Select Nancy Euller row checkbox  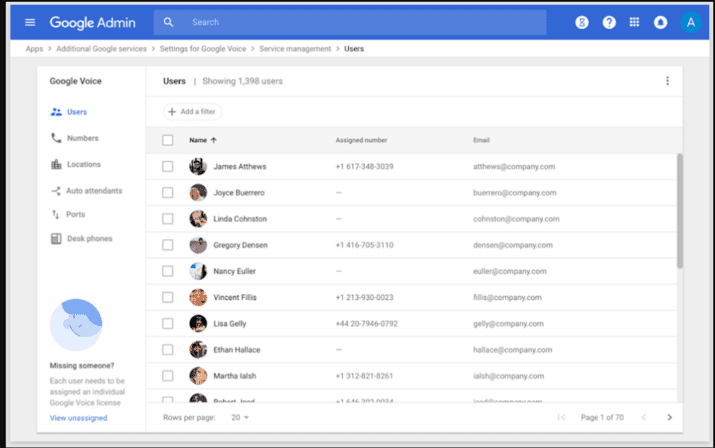tap(168, 271)
